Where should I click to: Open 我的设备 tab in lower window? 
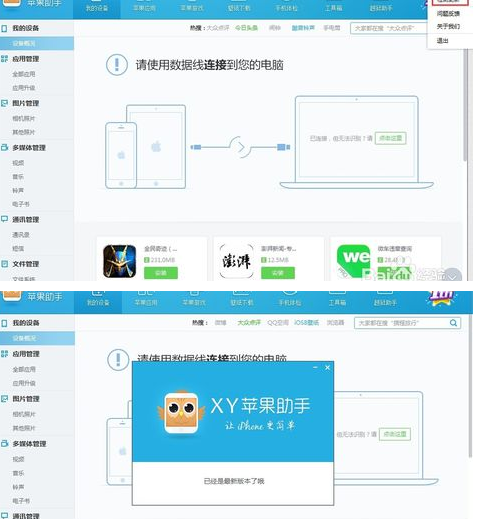pos(98,302)
